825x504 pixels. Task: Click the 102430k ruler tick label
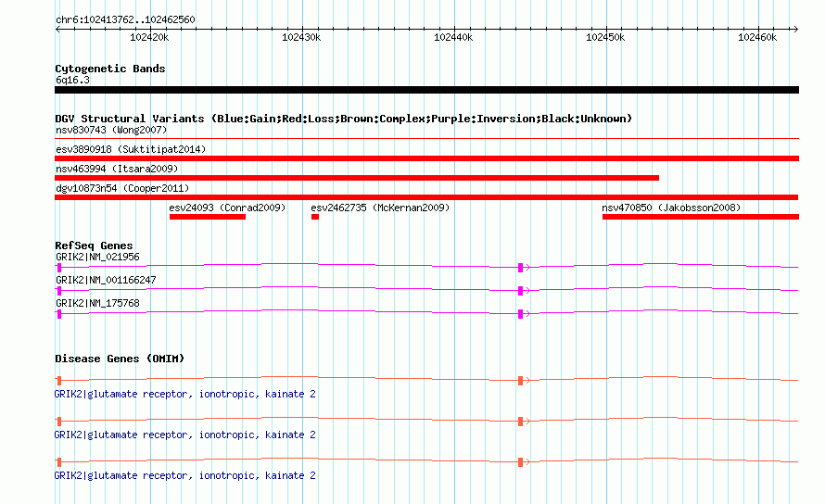point(301,37)
